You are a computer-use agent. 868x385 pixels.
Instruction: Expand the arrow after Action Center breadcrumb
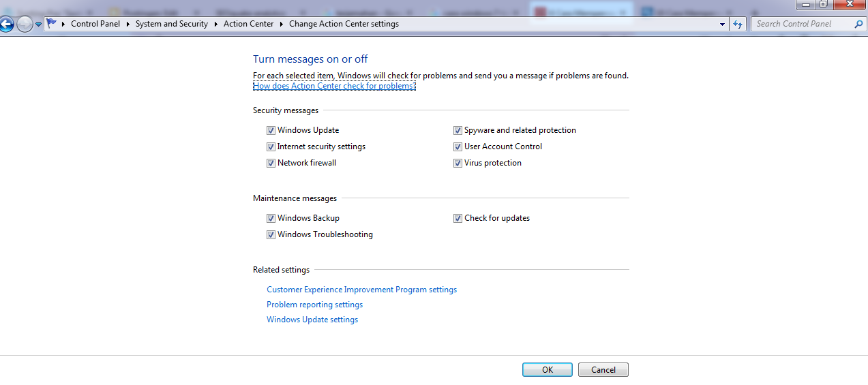(x=282, y=24)
